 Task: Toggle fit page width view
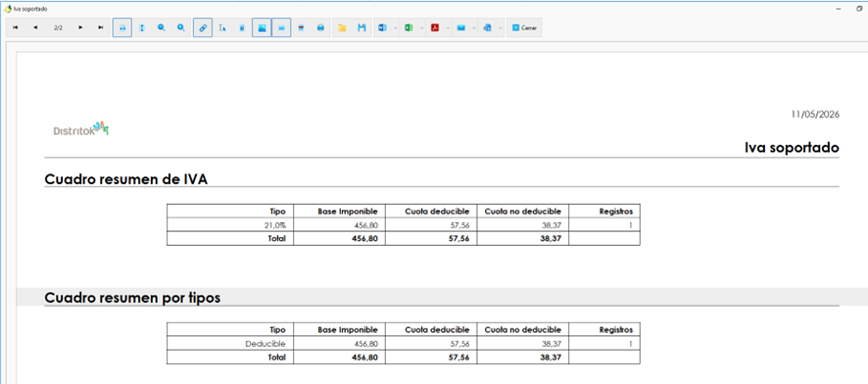click(x=121, y=27)
